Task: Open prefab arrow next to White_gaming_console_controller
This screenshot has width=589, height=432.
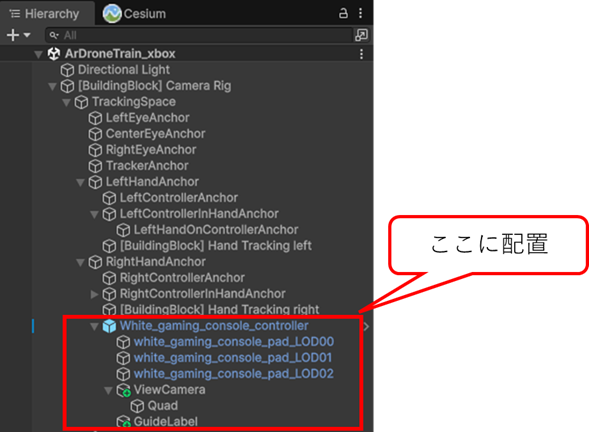Action: click(x=367, y=326)
